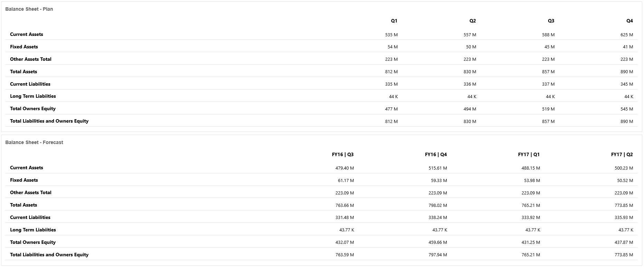Click the 338.24 M Current Liabilities value
Viewport: 644px width, 267px height.
pyautogui.click(x=438, y=218)
